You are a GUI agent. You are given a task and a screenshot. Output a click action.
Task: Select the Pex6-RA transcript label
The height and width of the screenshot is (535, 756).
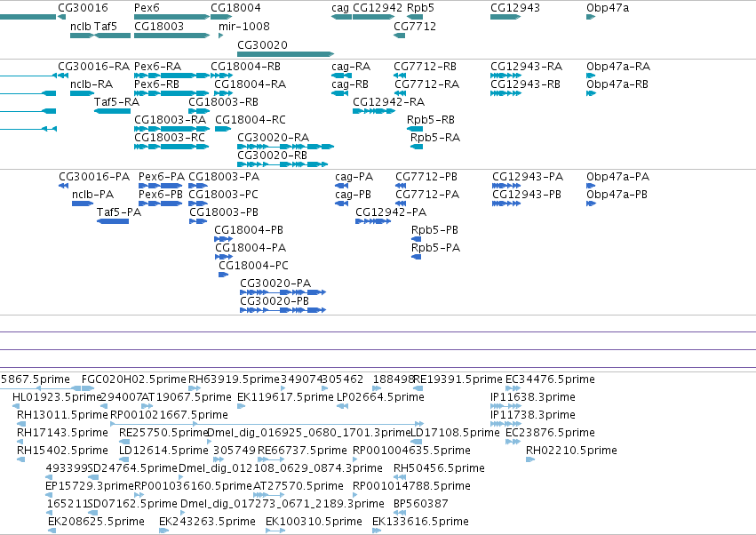click(x=157, y=66)
